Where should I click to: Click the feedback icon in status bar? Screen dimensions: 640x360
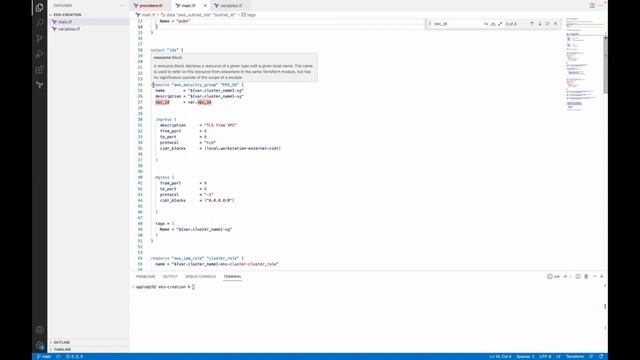point(591,356)
